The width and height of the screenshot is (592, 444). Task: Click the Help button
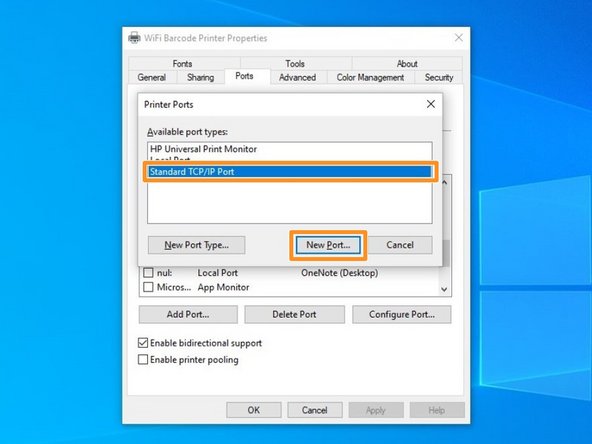(437, 410)
